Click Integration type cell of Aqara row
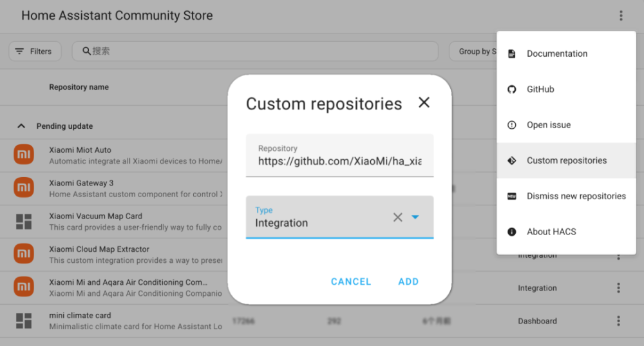The height and width of the screenshot is (346, 644). click(x=537, y=288)
